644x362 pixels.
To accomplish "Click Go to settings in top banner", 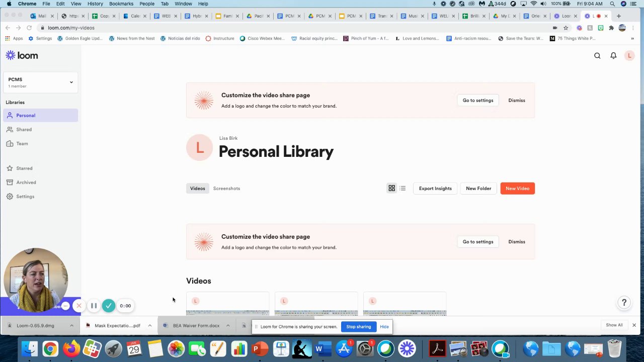I will click(478, 100).
